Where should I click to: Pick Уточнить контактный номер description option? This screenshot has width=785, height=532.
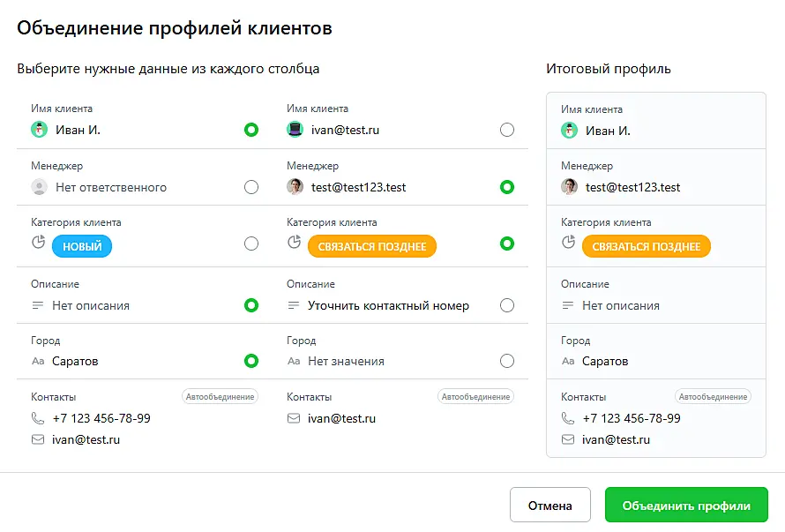[x=506, y=305]
